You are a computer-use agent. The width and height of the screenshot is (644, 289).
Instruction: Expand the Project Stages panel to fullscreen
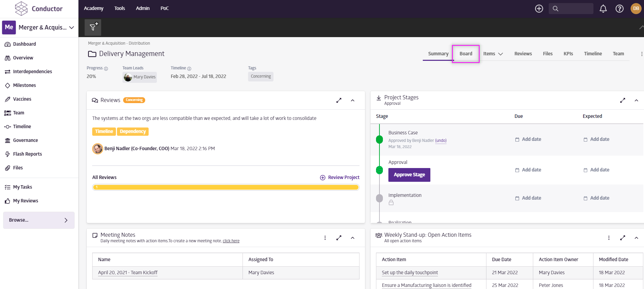(x=622, y=100)
